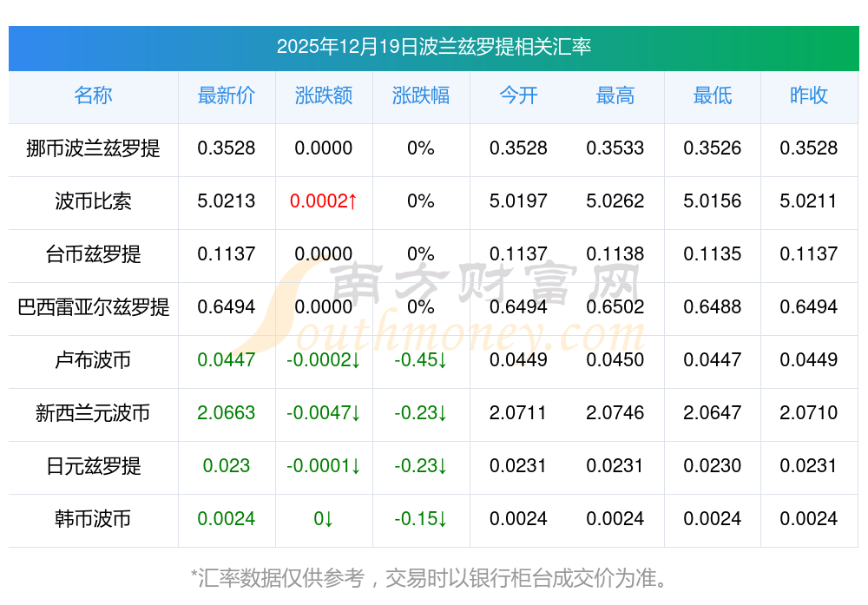Open the 挪币波兰兹罗提 row name

[93, 148]
